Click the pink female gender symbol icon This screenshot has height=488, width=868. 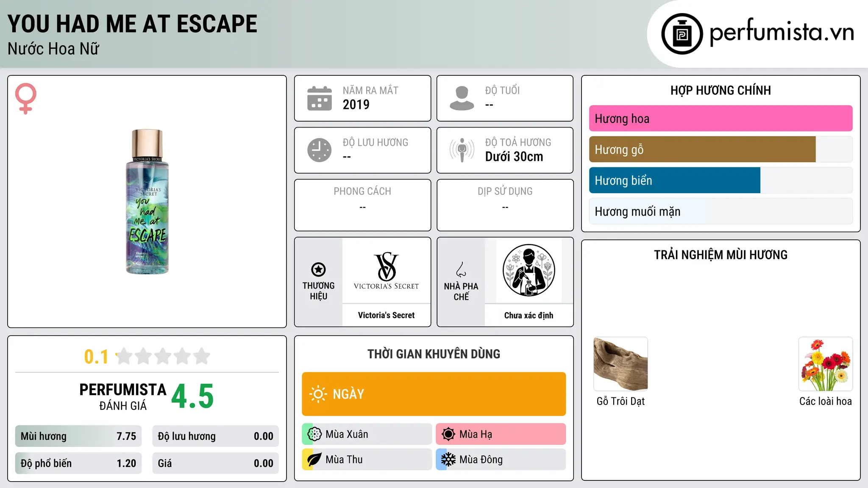pos(26,99)
